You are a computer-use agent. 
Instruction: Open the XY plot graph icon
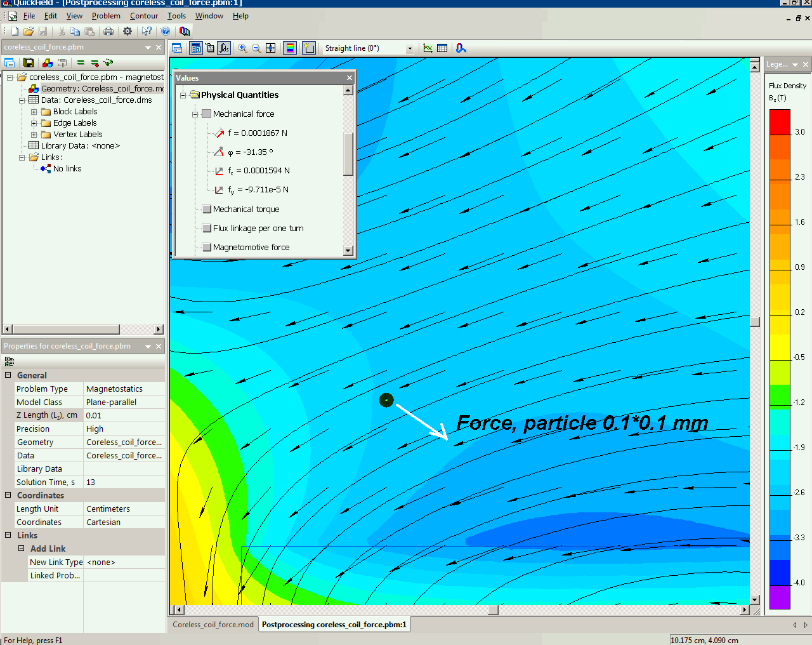click(x=428, y=48)
